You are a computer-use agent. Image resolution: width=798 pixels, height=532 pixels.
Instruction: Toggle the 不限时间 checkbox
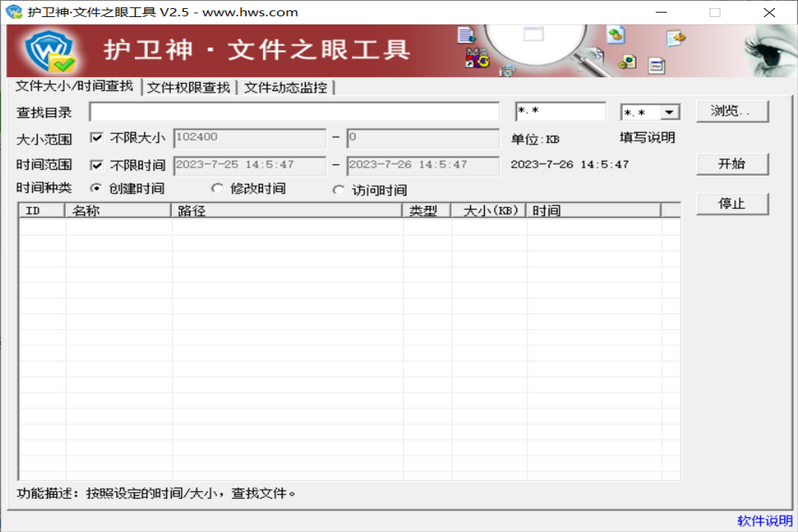(x=96, y=165)
